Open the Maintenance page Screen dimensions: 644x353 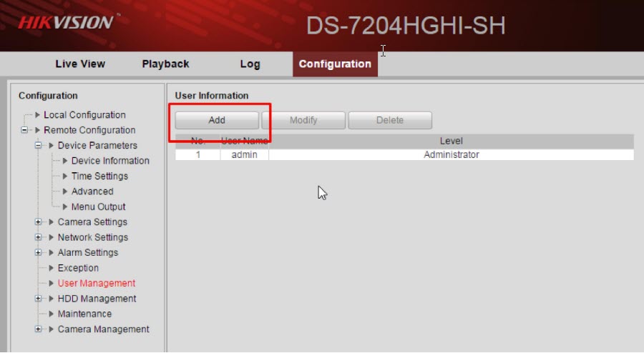(84, 314)
